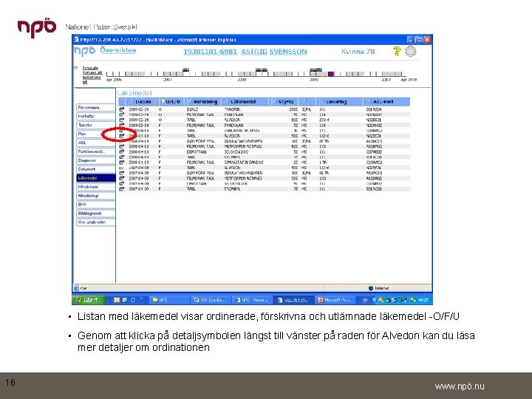
Task: Open detail icon of the last Trombyl row
Action: point(121,188)
